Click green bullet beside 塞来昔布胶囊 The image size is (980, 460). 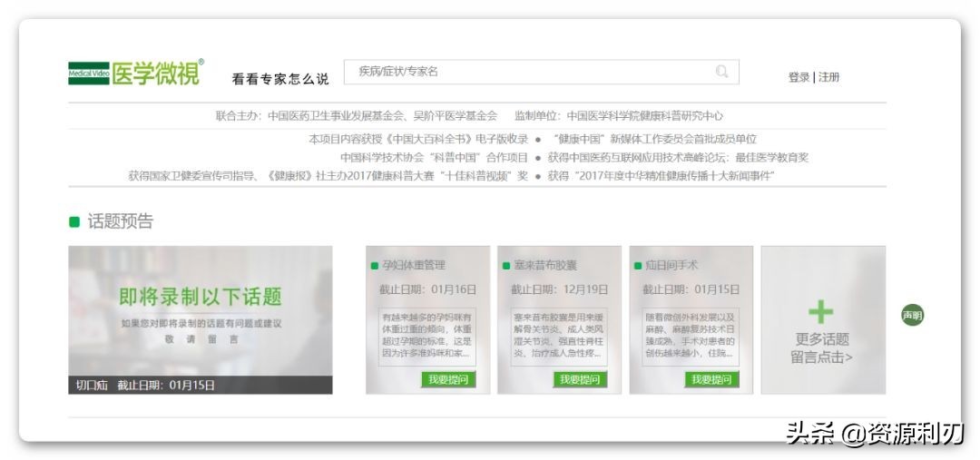coord(506,266)
